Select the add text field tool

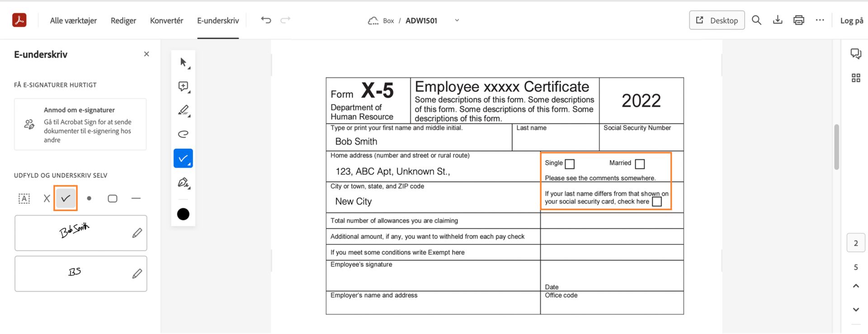[24, 198]
